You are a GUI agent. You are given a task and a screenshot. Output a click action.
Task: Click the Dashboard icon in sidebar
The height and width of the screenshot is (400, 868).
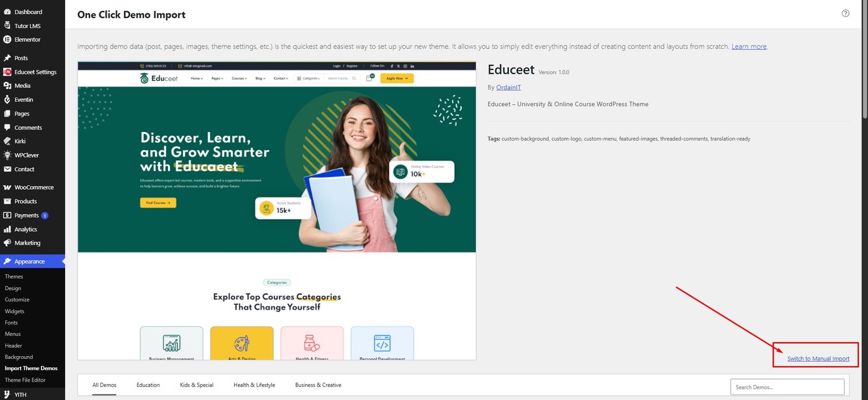(7, 12)
